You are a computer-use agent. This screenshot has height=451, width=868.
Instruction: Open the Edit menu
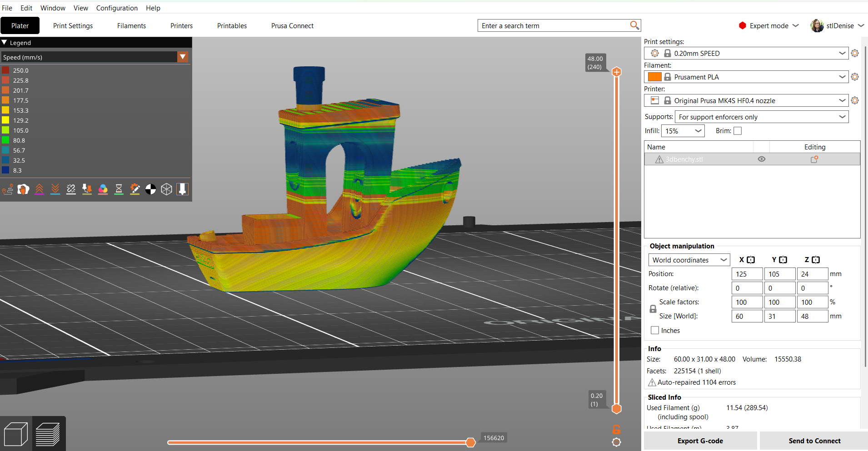coord(26,8)
